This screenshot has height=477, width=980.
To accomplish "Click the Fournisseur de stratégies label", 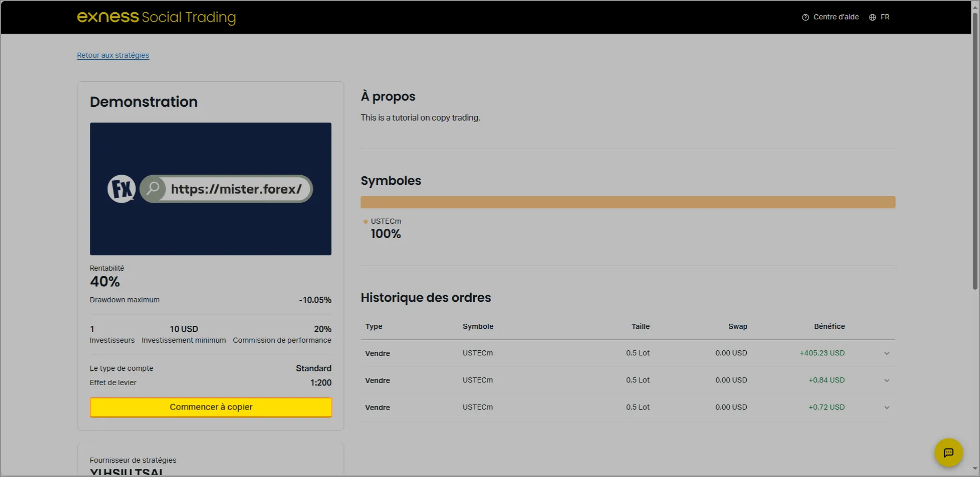I will pyautogui.click(x=133, y=460).
